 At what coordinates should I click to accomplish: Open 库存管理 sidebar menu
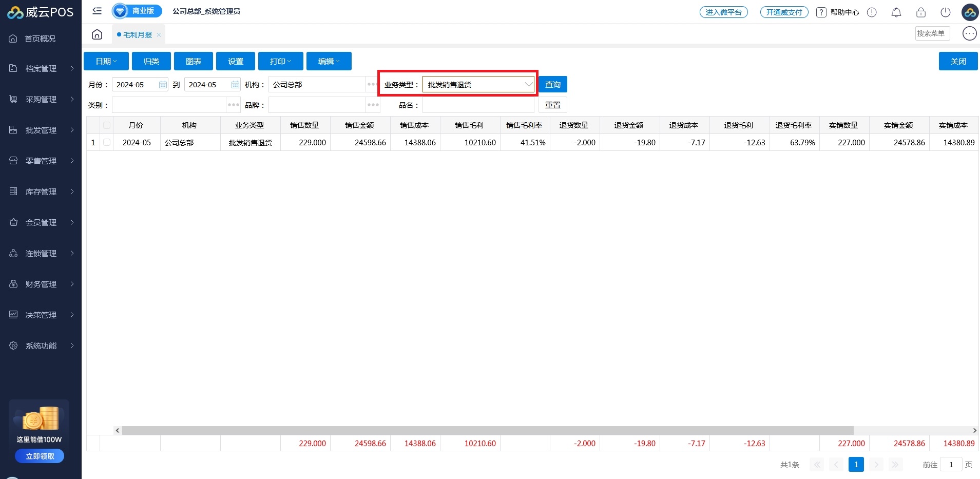(x=41, y=191)
